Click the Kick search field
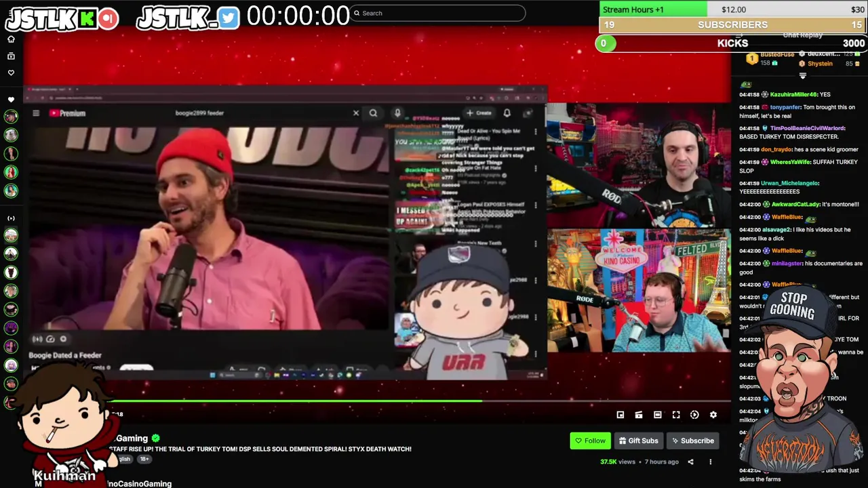 tap(438, 13)
